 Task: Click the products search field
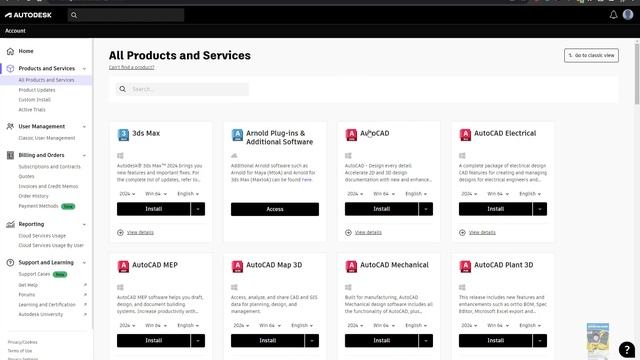[x=182, y=89]
